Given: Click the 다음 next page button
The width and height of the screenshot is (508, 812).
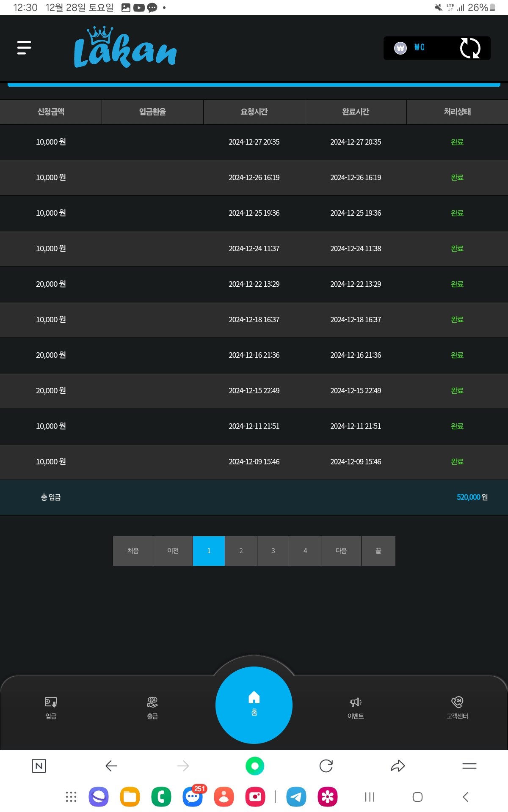Looking at the screenshot, I should (341, 551).
